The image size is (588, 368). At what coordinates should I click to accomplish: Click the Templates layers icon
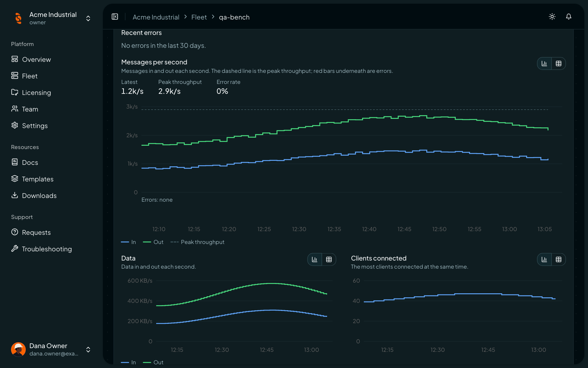pyautogui.click(x=15, y=179)
